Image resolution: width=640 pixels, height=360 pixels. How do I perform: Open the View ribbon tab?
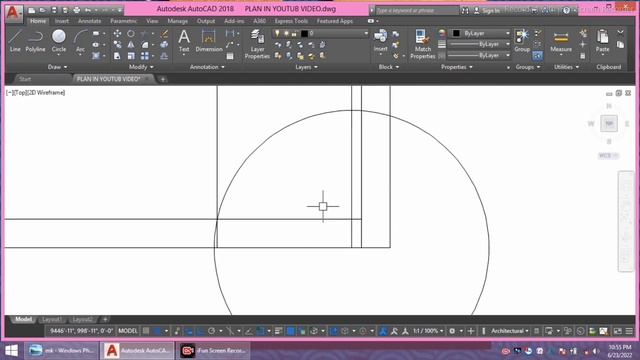click(x=152, y=21)
